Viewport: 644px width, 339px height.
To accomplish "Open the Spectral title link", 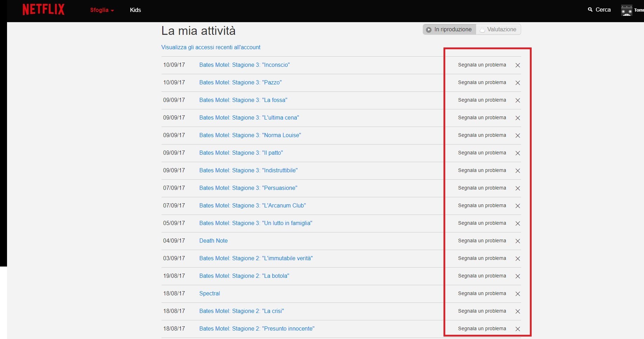I will [210, 293].
